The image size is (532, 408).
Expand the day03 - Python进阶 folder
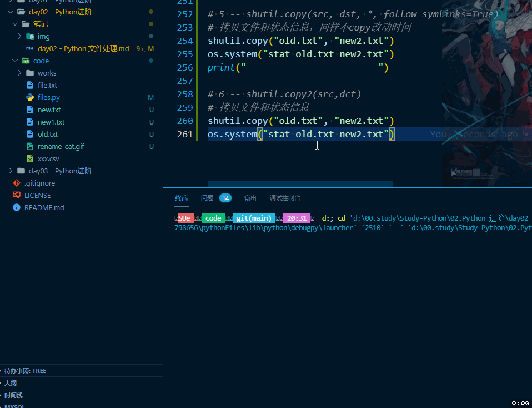11,171
